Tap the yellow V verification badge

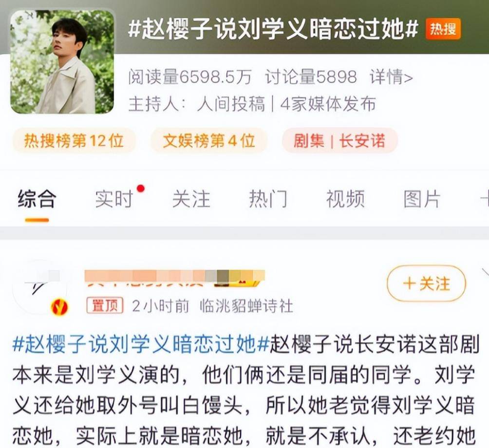coord(59,308)
